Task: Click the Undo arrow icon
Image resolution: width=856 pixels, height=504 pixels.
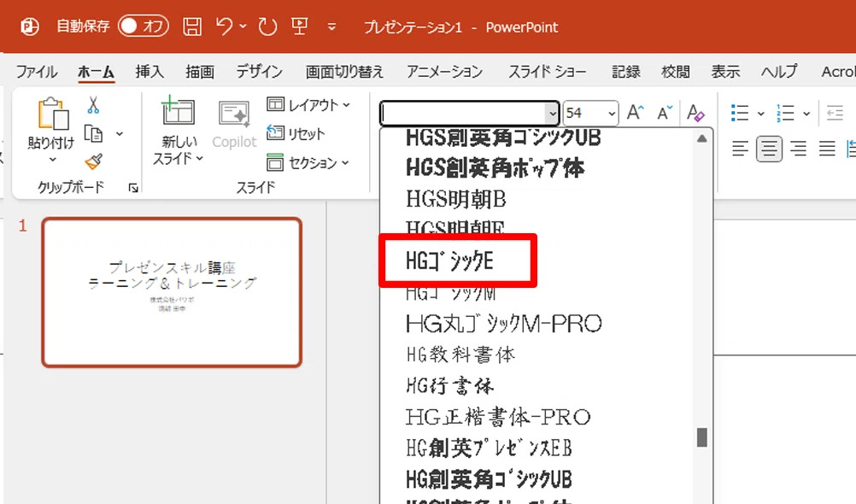Action: (x=225, y=26)
